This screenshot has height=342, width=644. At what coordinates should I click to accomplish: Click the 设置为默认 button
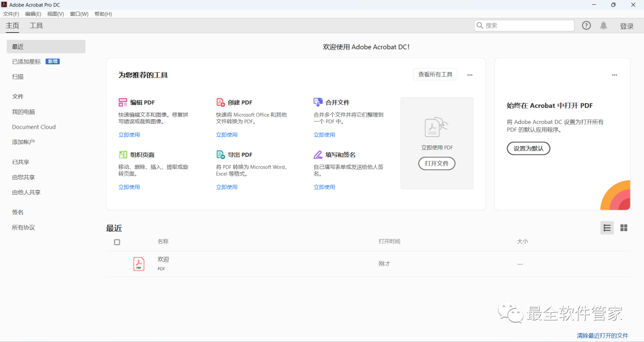528,148
